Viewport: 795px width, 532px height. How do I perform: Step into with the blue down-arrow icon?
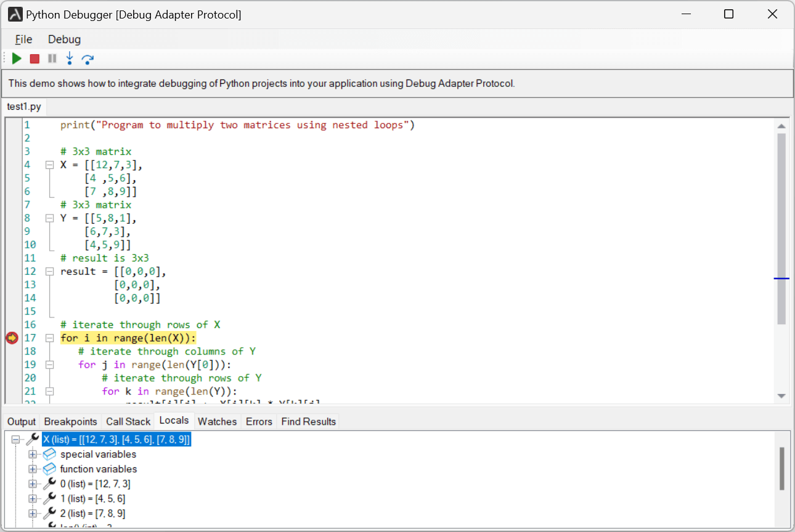(70, 59)
